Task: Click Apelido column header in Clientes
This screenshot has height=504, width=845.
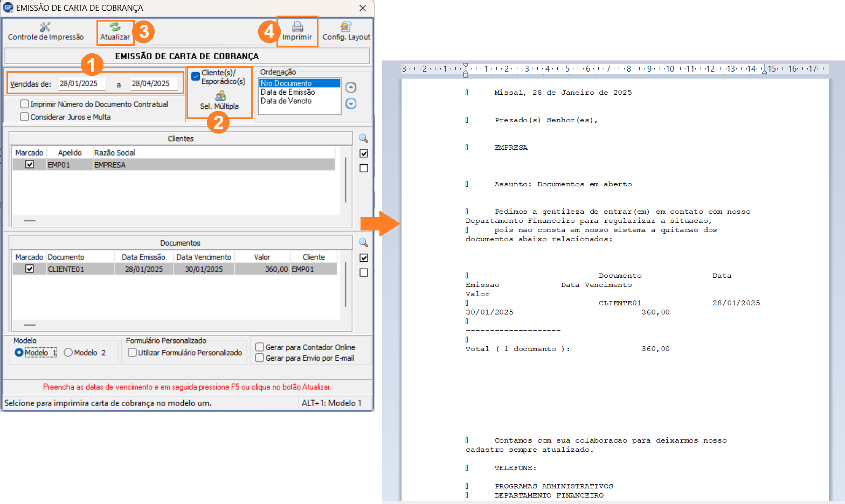Action: point(70,153)
